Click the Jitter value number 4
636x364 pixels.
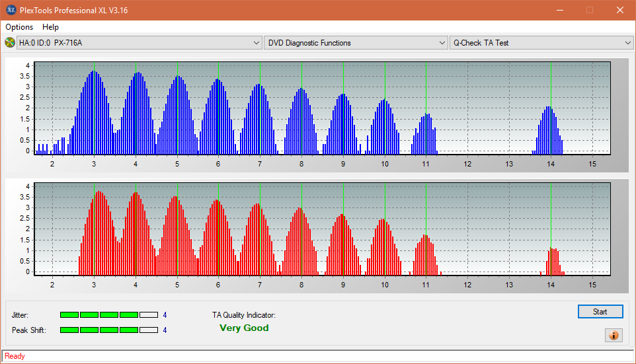pos(165,315)
